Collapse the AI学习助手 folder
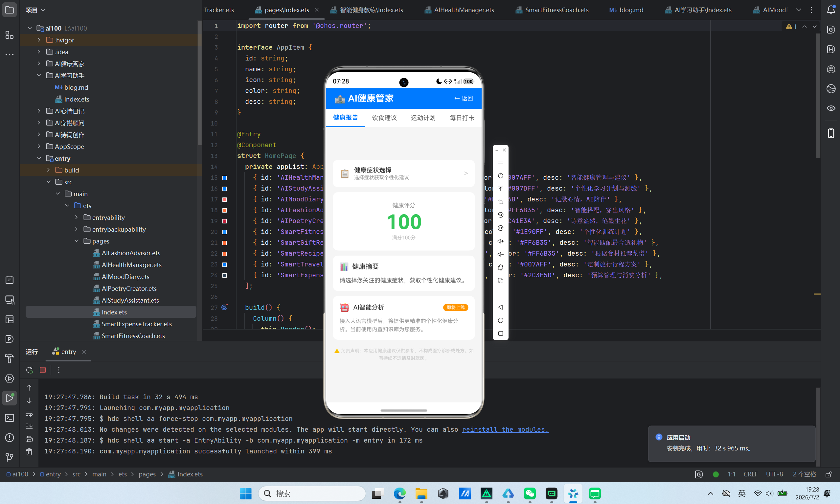Screen dimensions: 840x504 [x=39, y=75]
